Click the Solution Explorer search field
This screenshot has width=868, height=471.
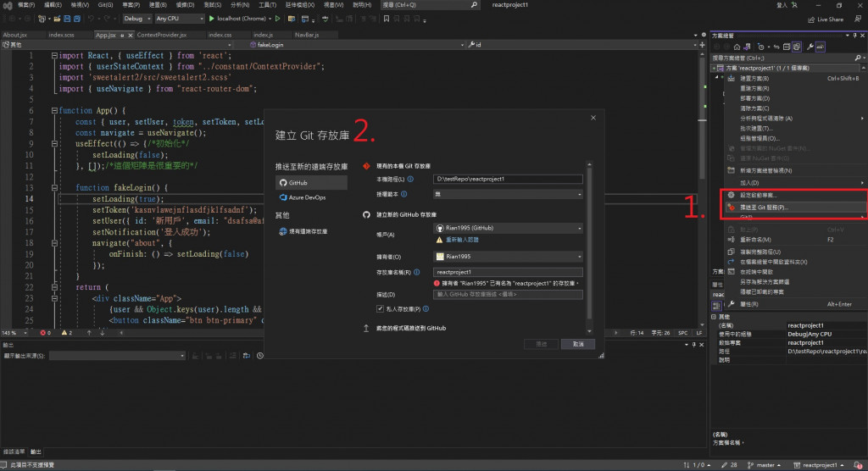(x=788, y=58)
